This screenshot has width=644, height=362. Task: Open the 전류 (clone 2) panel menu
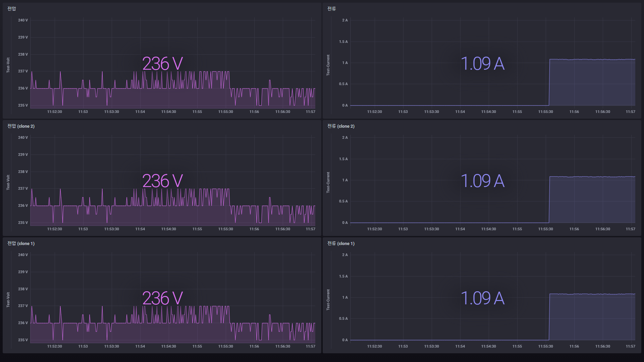click(340, 126)
